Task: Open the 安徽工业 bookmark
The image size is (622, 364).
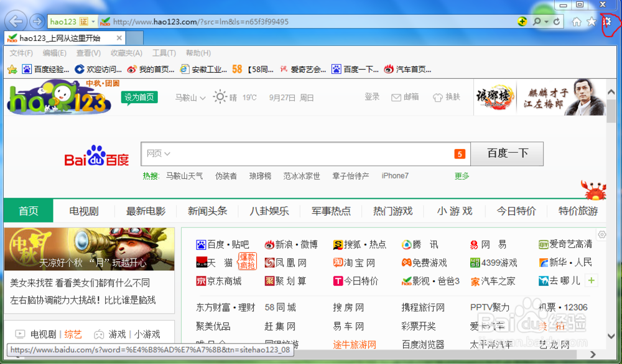Action: pos(203,70)
